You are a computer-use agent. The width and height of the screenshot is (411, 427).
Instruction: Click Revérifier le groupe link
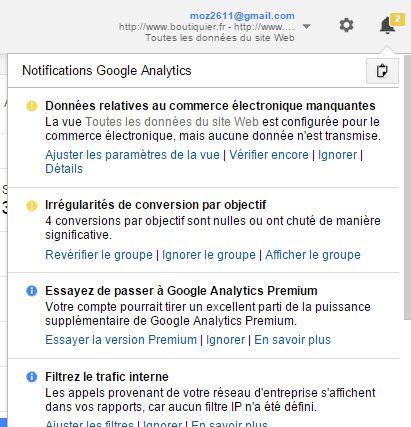point(99,255)
